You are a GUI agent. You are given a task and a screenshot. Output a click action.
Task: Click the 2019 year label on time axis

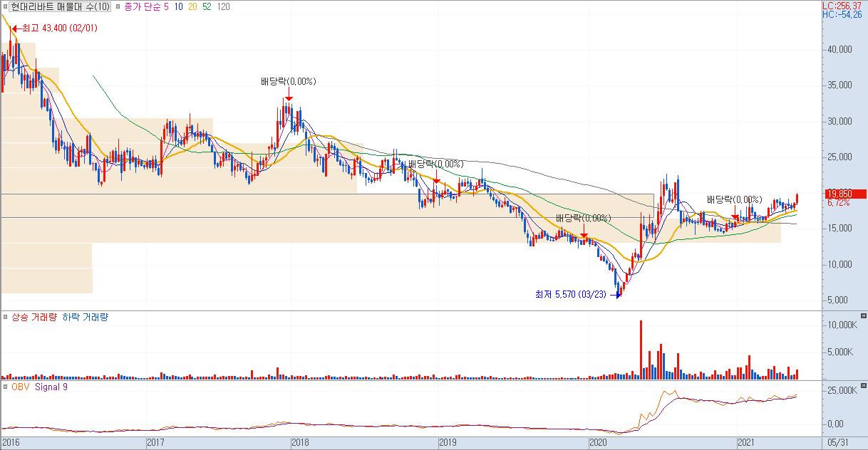click(448, 444)
